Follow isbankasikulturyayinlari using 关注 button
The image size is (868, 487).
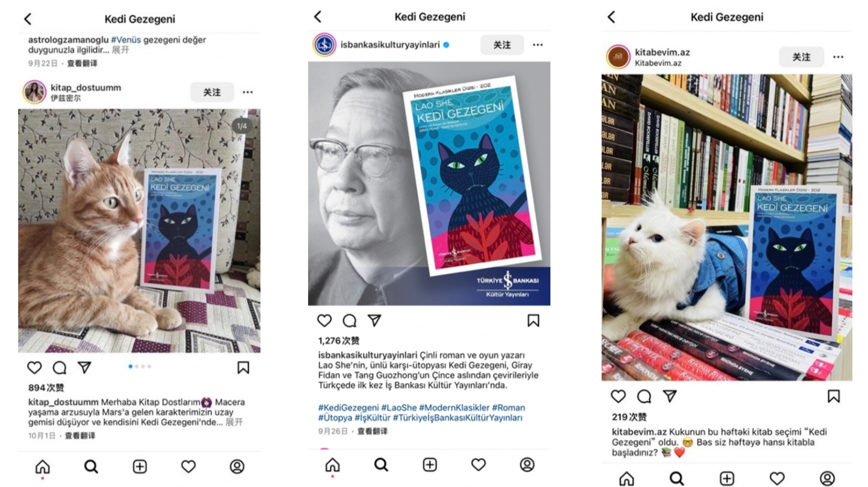[502, 45]
